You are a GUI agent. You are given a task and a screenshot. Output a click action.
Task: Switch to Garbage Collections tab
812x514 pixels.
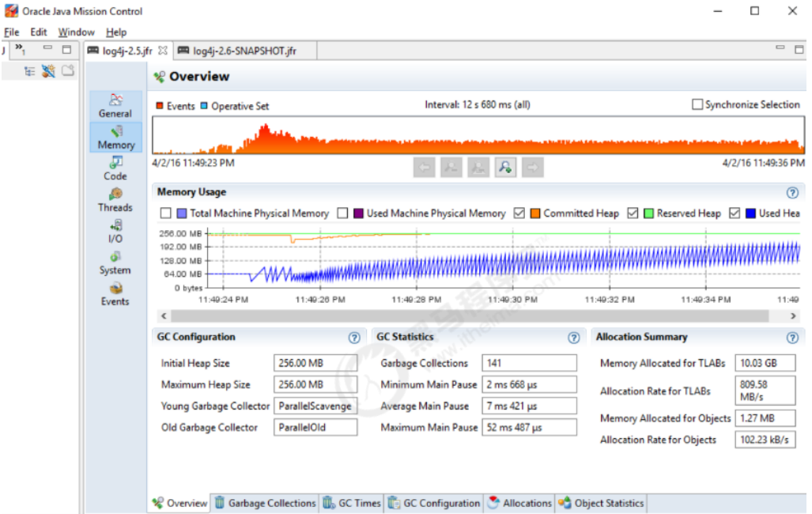pos(265,503)
